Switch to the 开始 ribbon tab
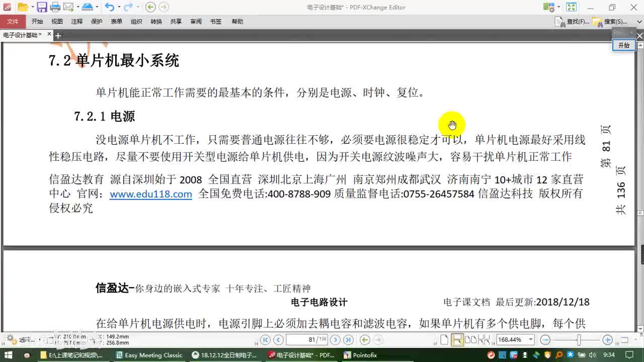 point(37,22)
